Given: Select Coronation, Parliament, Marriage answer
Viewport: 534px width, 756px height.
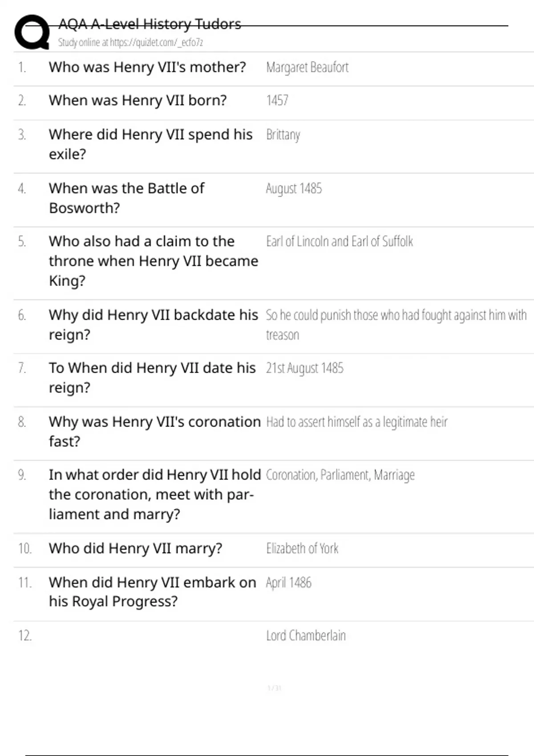Looking at the screenshot, I should 340,475.
